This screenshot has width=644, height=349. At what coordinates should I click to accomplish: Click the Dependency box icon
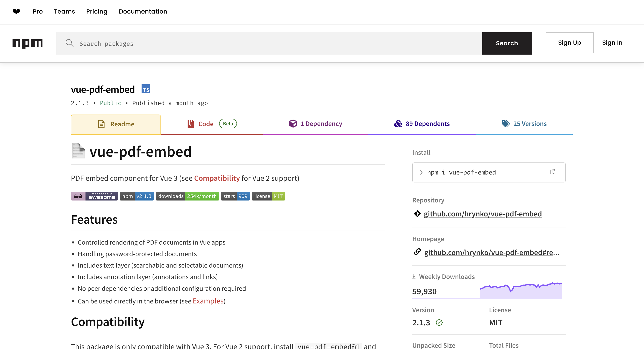(293, 124)
